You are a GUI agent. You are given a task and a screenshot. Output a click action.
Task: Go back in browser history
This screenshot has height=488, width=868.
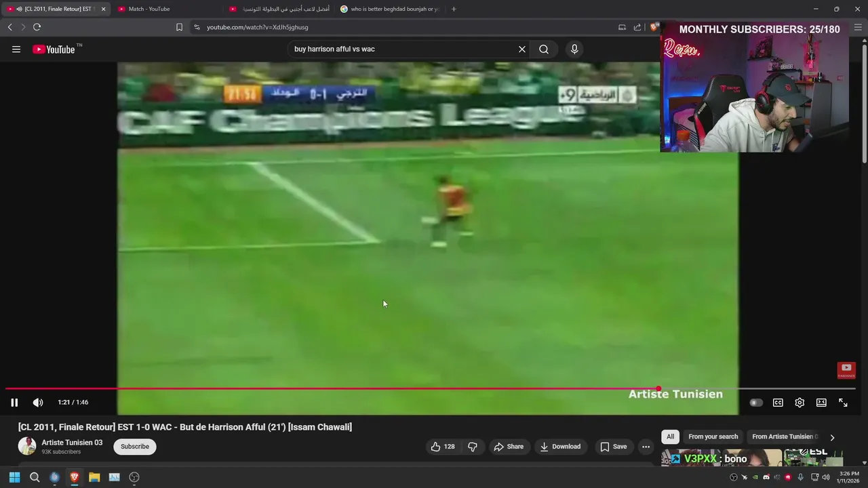[9, 27]
